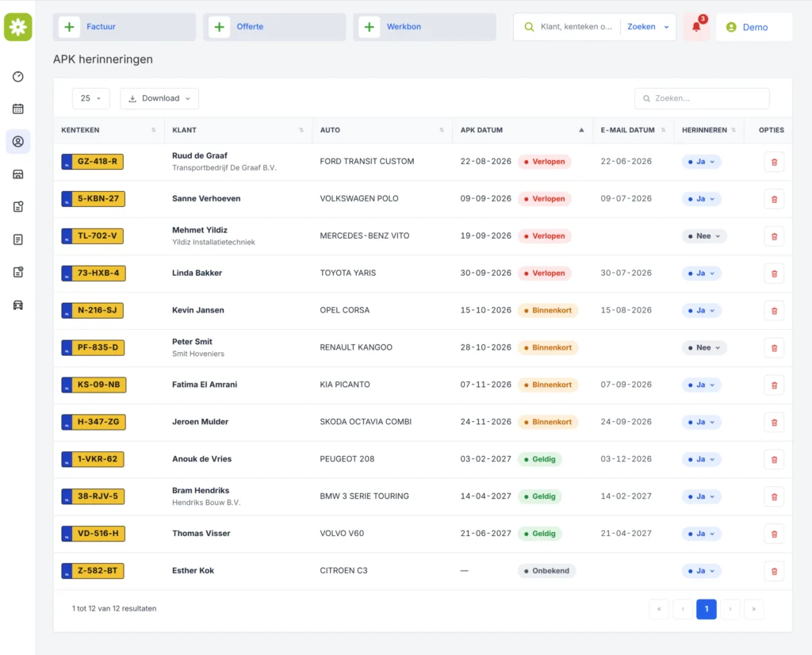
Task: Select customer name Esther Kok
Action: (193, 571)
